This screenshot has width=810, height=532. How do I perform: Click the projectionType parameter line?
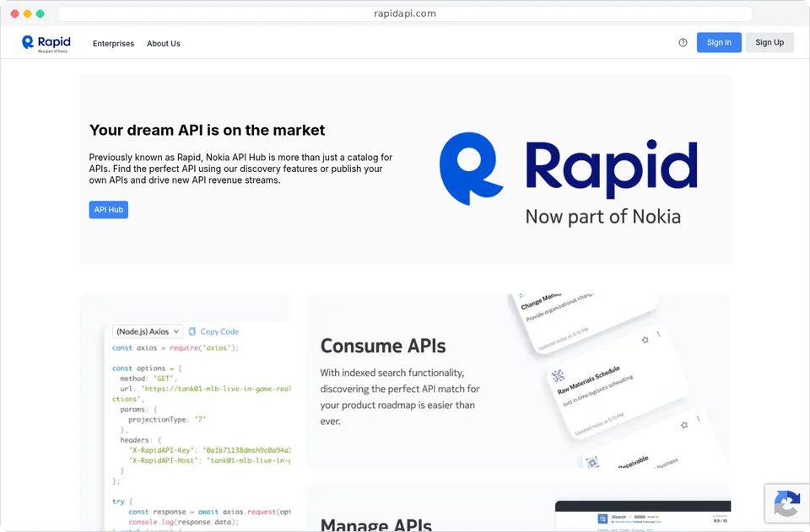pos(167,420)
